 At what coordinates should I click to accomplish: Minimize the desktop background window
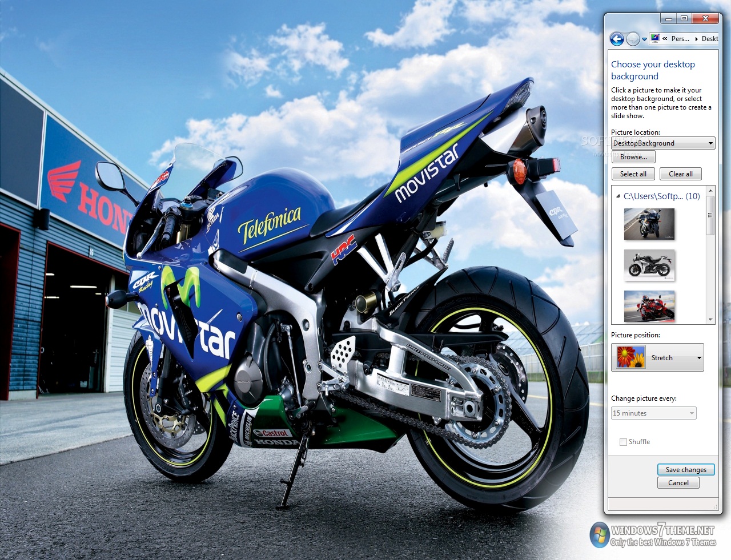coord(669,19)
